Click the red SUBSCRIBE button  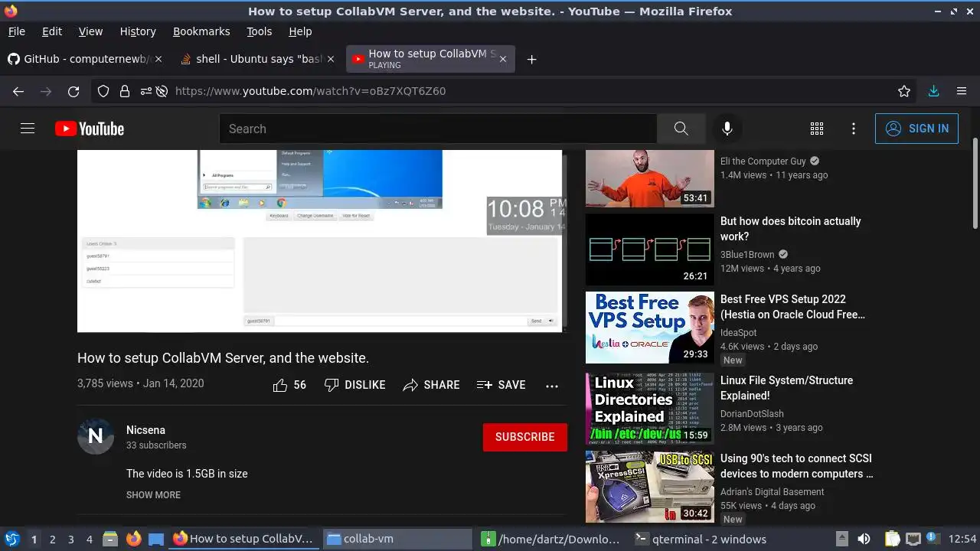pos(525,437)
